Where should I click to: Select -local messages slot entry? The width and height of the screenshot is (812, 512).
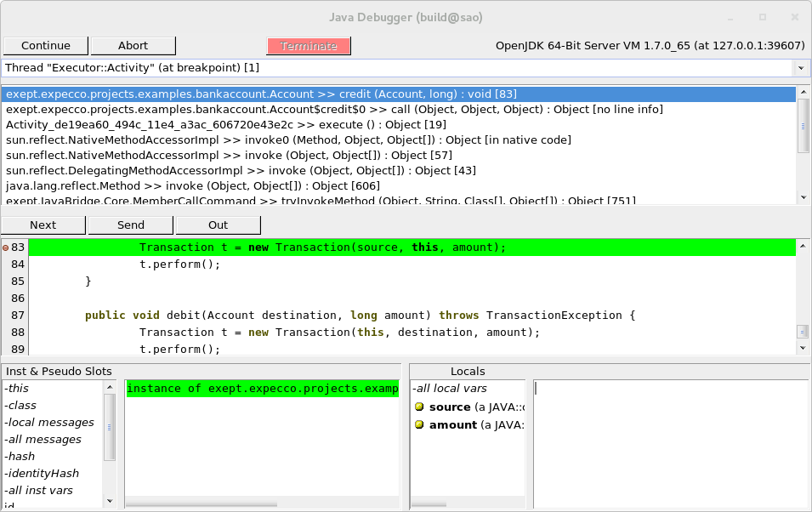pyautogui.click(x=49, y=423)
